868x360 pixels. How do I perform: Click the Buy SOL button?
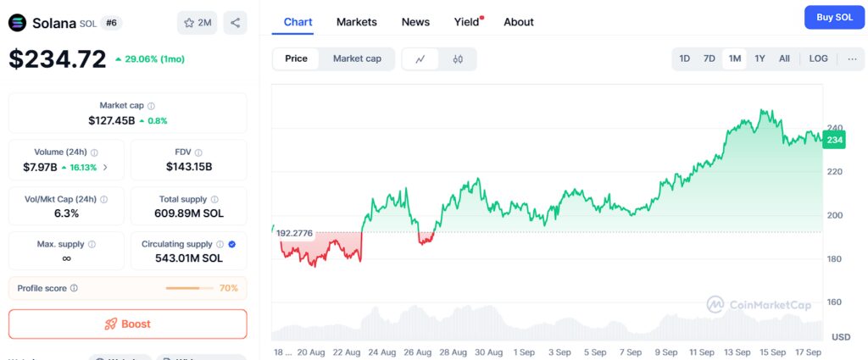click(x=834, y=17)
